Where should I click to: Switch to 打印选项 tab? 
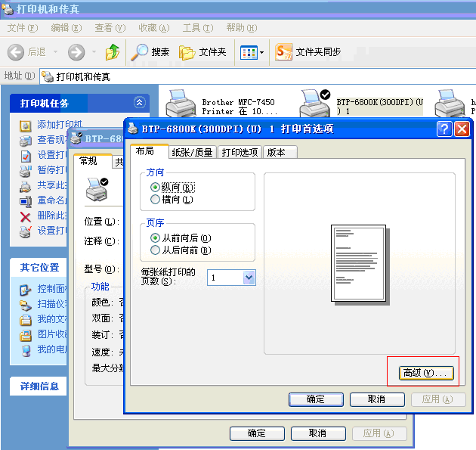pyautogui.click(x=240, y=152)
